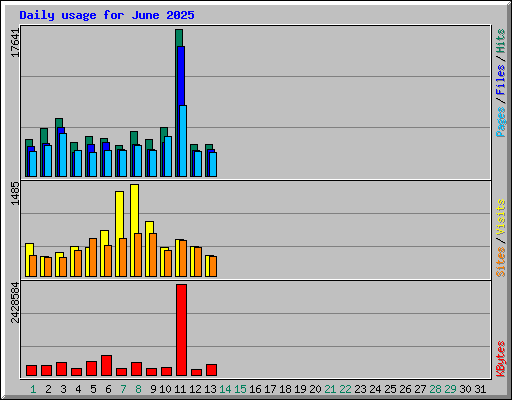Click the orange Sites bar for day 13

pyautogui.click(x=213, y=266)
